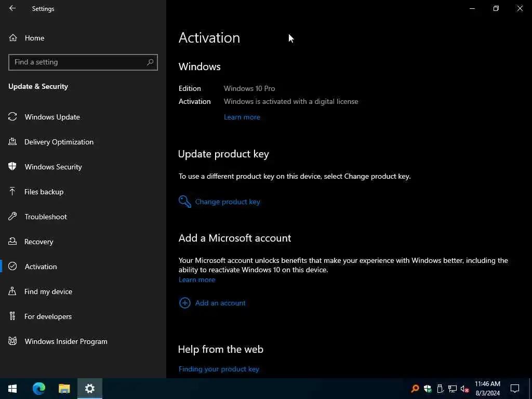Focus the Find a setting search box
The image size is (532, 399).
(x=83, y=62)
